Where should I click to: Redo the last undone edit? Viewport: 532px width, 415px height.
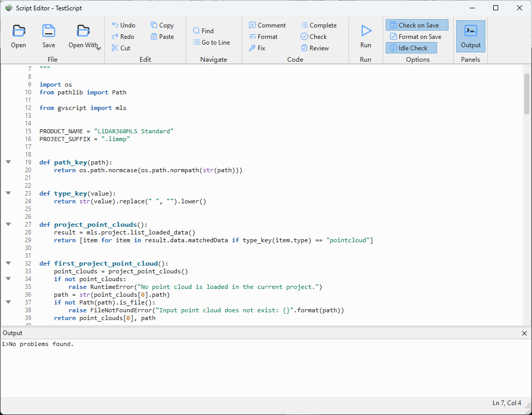[x=123, y=37]
